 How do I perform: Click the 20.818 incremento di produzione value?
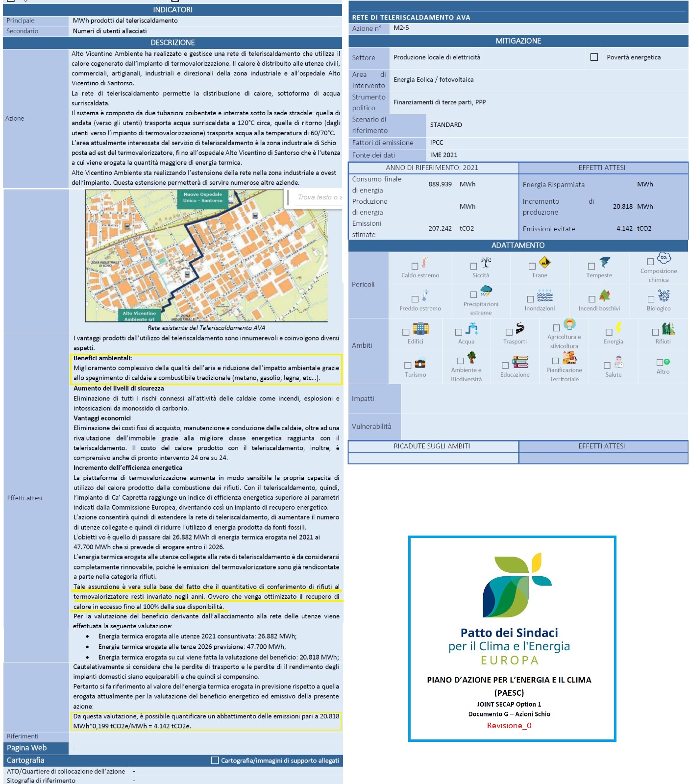point(623,206)
